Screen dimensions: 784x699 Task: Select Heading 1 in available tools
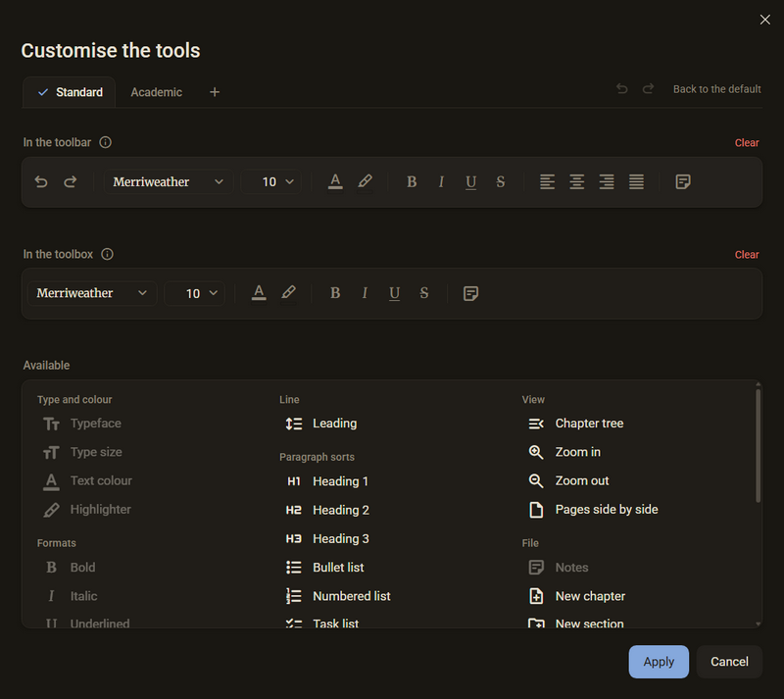coord(327,481)
